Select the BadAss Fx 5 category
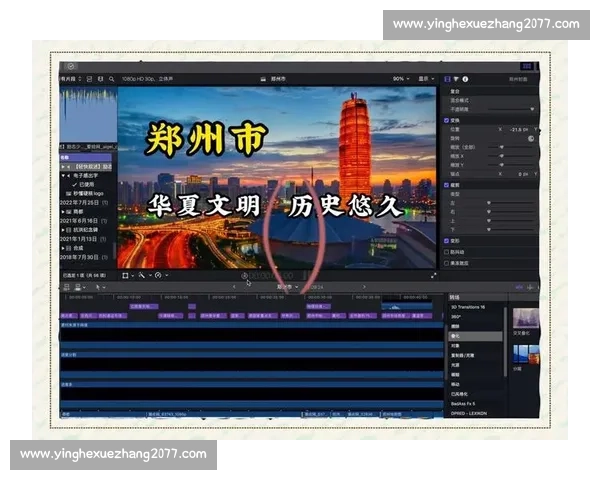The image size is (600, 480). pyautogui.click(x=463, y=404)
